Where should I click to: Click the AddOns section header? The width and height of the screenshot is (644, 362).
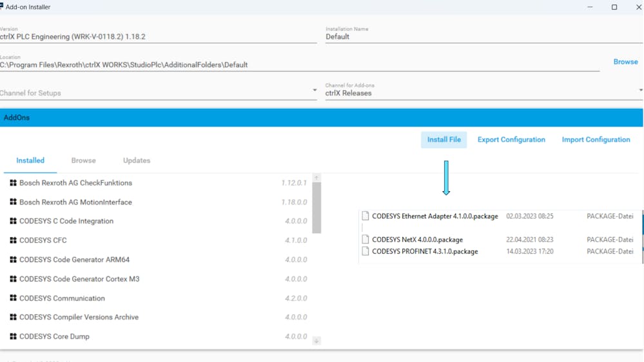(322, 118)
